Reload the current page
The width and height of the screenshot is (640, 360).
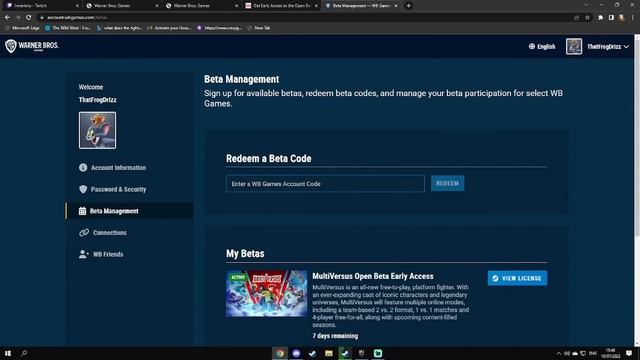click(29, 18)
